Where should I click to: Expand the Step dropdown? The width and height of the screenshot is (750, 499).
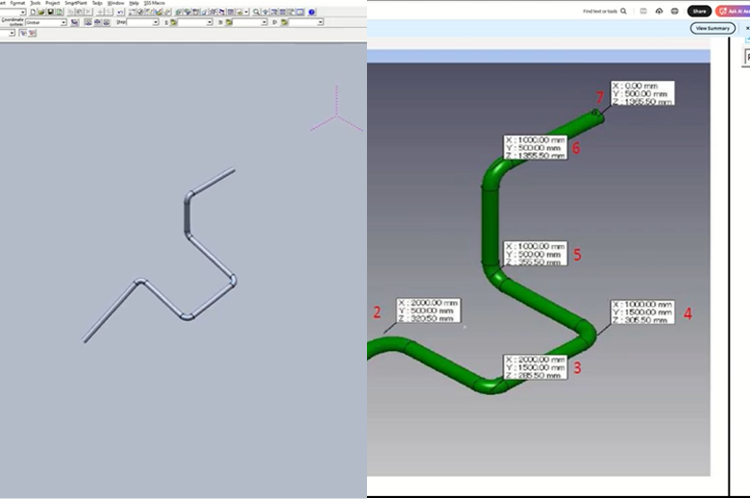pyautogui.click(x=155, y=22)
